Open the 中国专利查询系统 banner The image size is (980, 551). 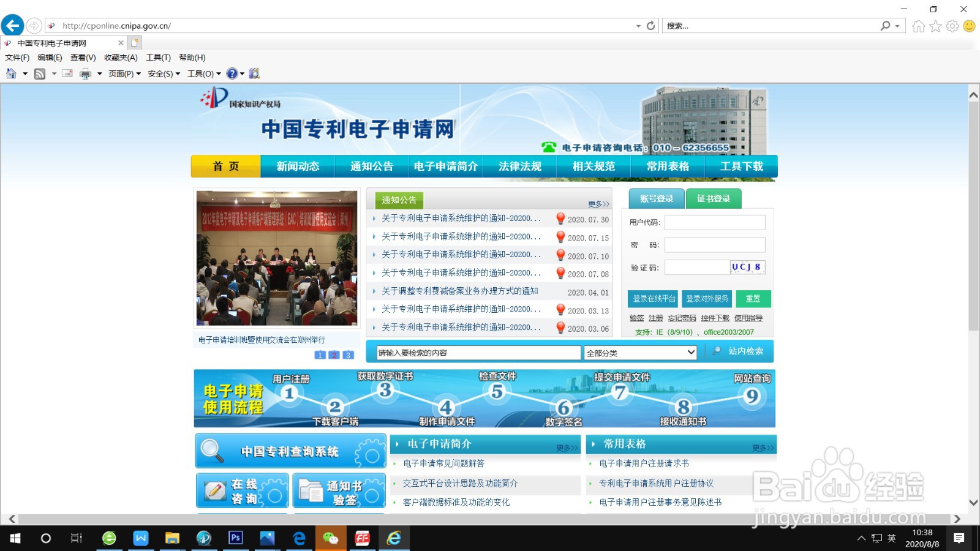tap(290, 451)
